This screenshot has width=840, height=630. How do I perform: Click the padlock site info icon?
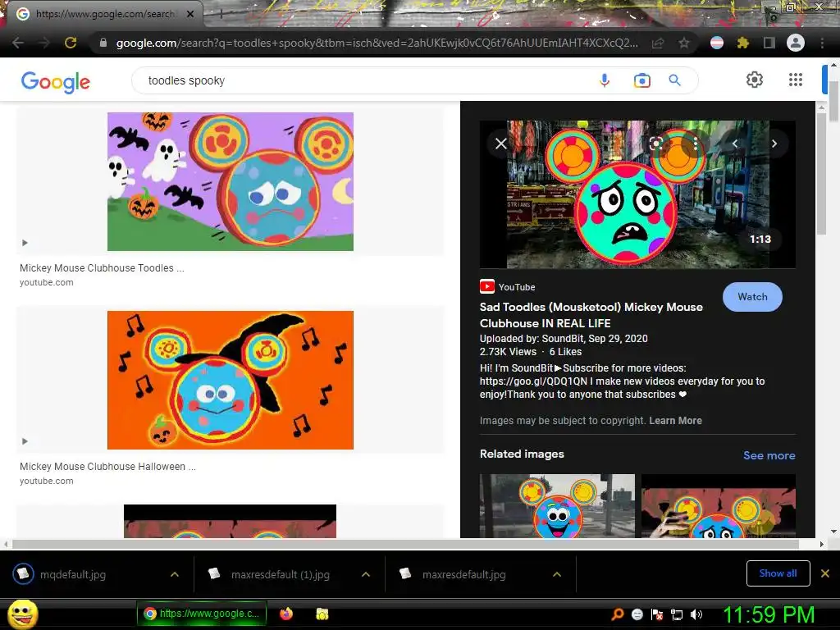(x=103, y=43)
